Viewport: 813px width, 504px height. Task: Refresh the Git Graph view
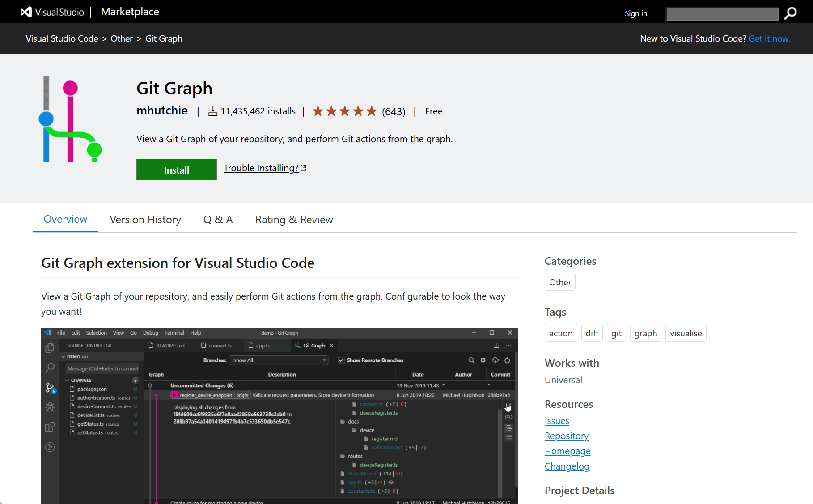coord(507,360)
